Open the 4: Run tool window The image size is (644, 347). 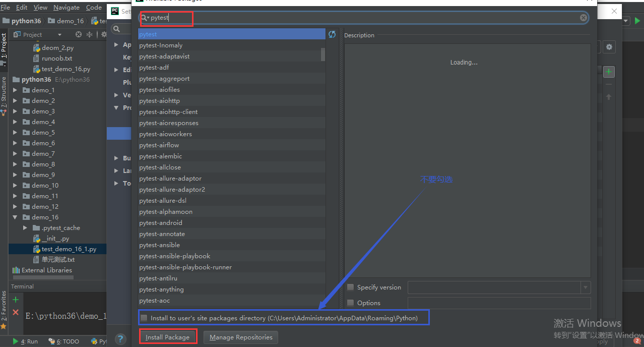(25, 341)
